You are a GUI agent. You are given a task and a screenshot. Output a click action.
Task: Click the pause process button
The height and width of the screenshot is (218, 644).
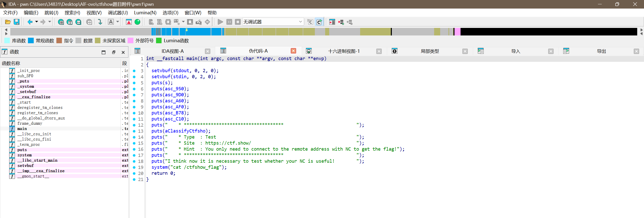pyautogui.click(x=229, y=22)
